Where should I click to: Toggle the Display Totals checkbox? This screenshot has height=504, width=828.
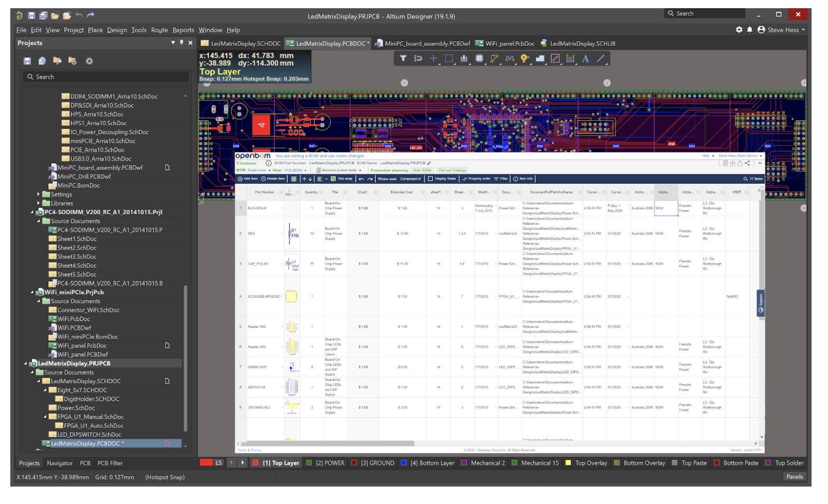(x=430, y=179)
